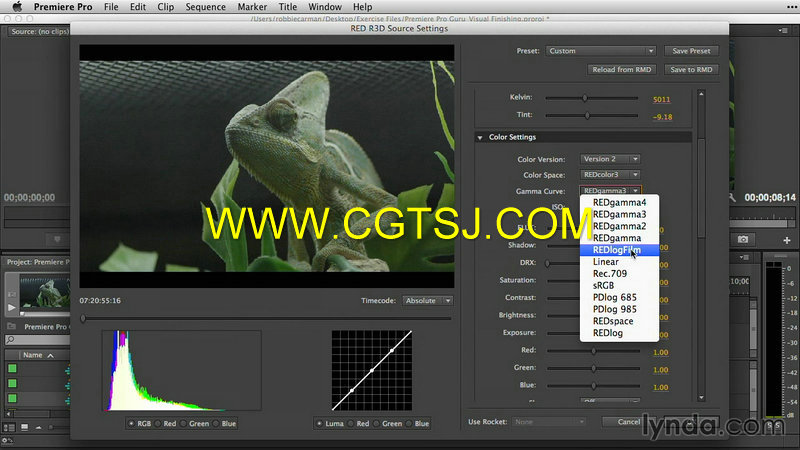Open the Clip menu
Viewport: 800px width, 450px height.
pos(165,7)
